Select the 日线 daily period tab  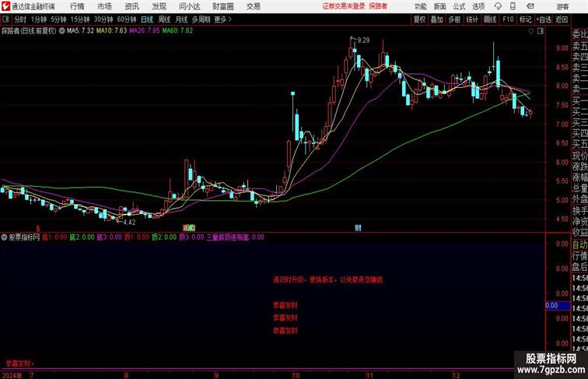(x=147, y=19)
